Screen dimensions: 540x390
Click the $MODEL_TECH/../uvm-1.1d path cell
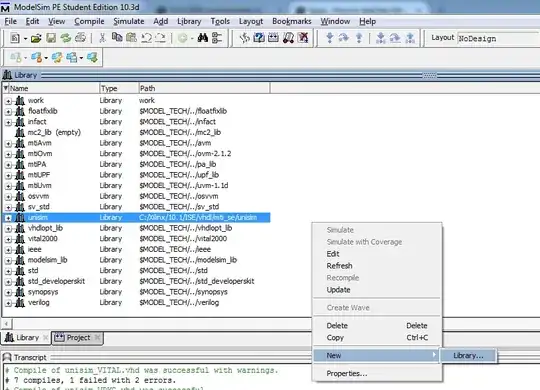[x=184, y=185]
